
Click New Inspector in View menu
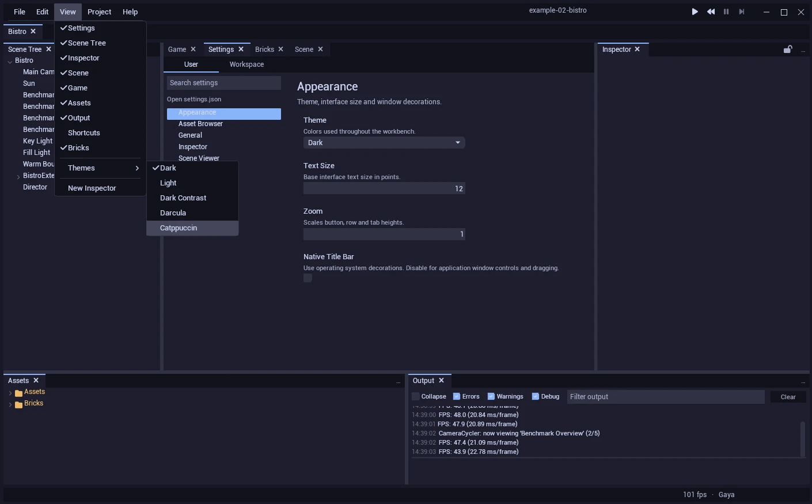click(x=100, y=188)
